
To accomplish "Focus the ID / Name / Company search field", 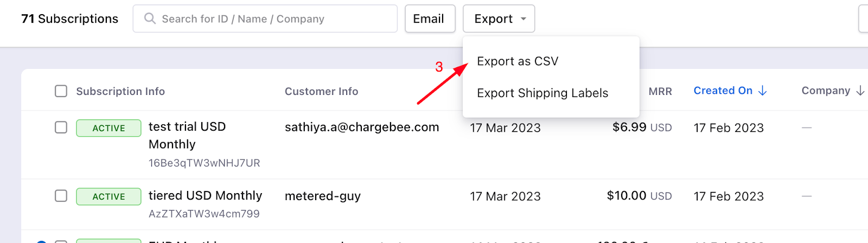I will [x=271, y=19].
